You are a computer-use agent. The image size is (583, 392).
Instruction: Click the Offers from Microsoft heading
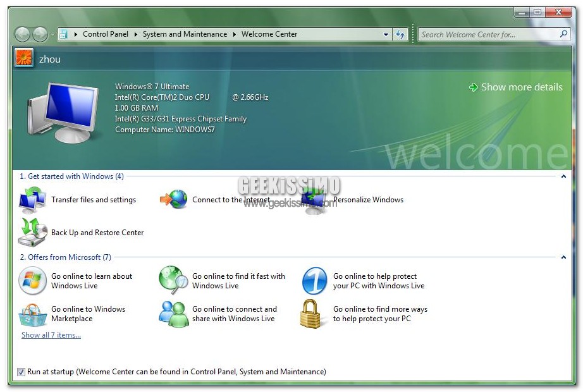click(x=65, y=257)
